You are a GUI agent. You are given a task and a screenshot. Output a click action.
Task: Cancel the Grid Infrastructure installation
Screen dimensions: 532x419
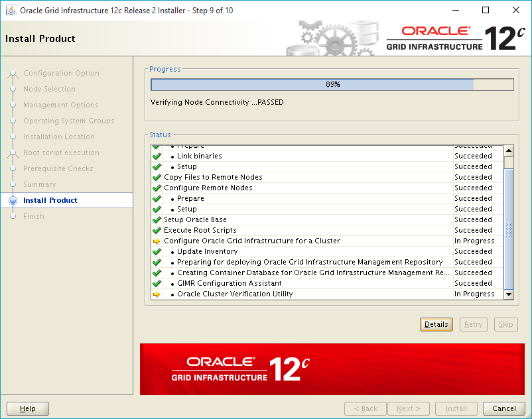[504, 408]
